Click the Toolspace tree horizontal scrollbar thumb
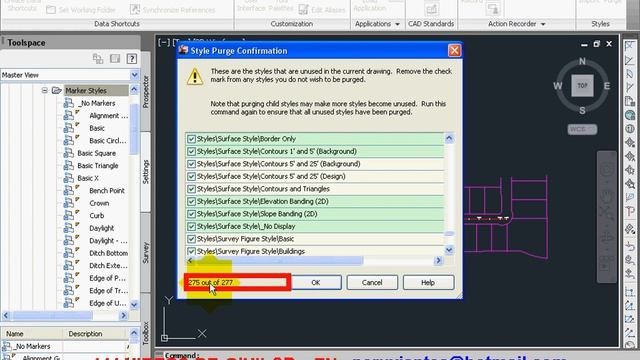The width and height of the screenshot is (640, 360). coord(53,316)
